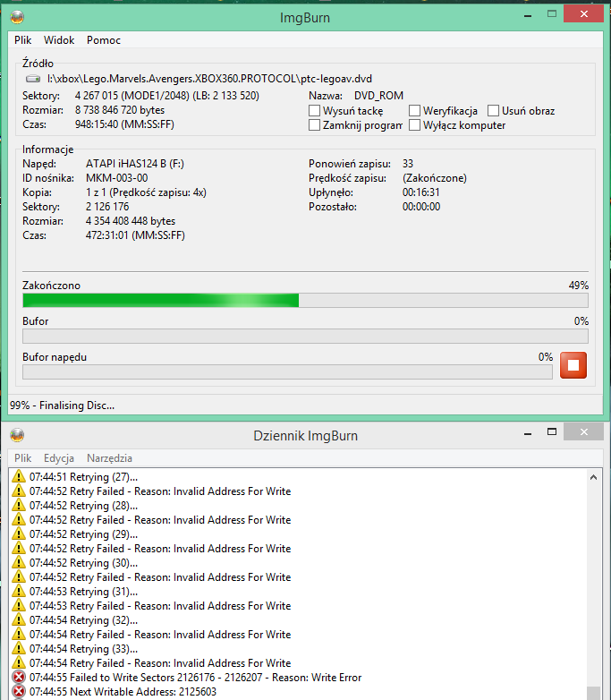611x700 pixels.
Task: Click the Ponowień zapisu value 33
Action: 408,164
